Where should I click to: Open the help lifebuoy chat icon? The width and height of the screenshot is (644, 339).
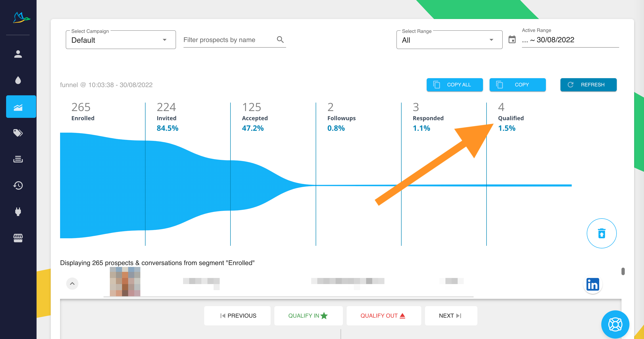(615, 324)
